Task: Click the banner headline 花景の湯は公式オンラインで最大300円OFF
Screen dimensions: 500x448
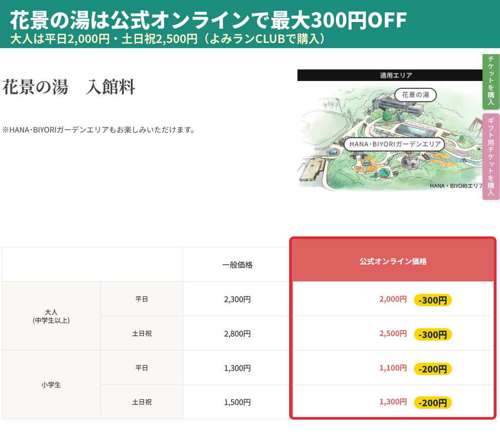Action: 208,20
